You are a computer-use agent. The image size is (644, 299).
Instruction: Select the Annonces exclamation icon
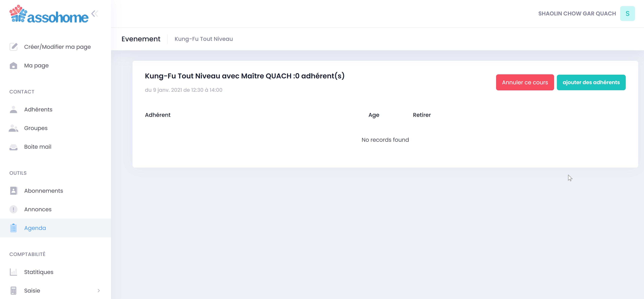point(14,209)
